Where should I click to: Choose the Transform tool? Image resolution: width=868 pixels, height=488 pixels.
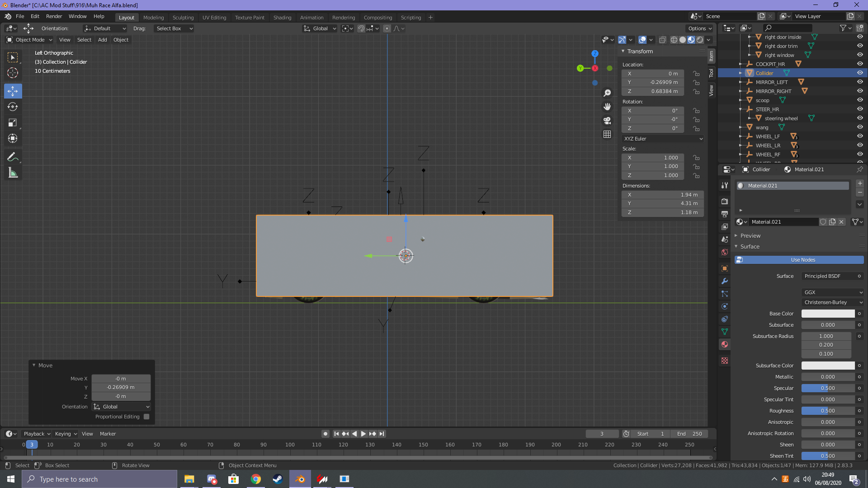13,138
